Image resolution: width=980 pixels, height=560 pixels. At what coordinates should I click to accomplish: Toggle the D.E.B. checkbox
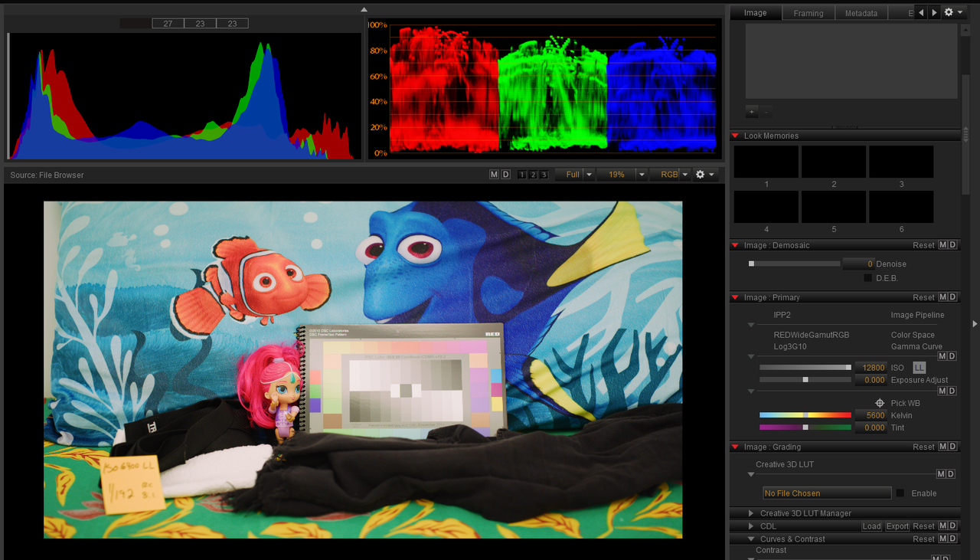868,278
